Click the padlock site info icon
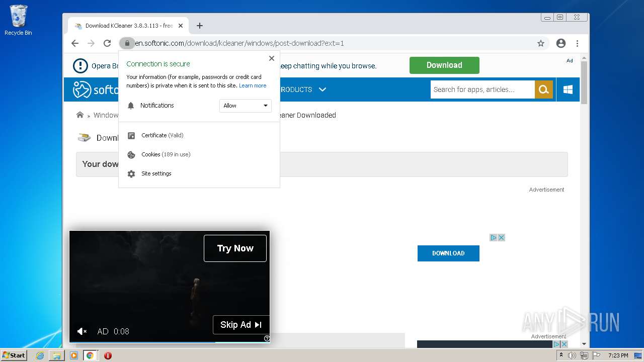The height and width of the screenshot is (362, 644). click(127, 43)
